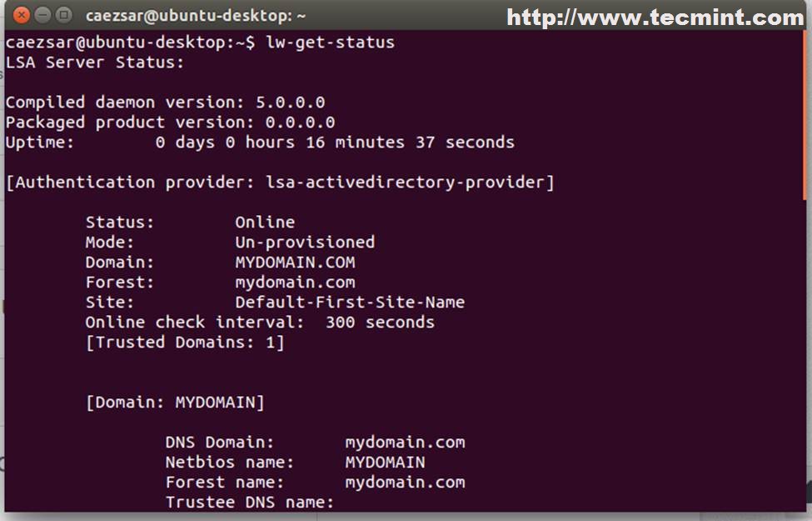
Task: Click the Default-First-Site-Name site value
Action: pos(350,302)
